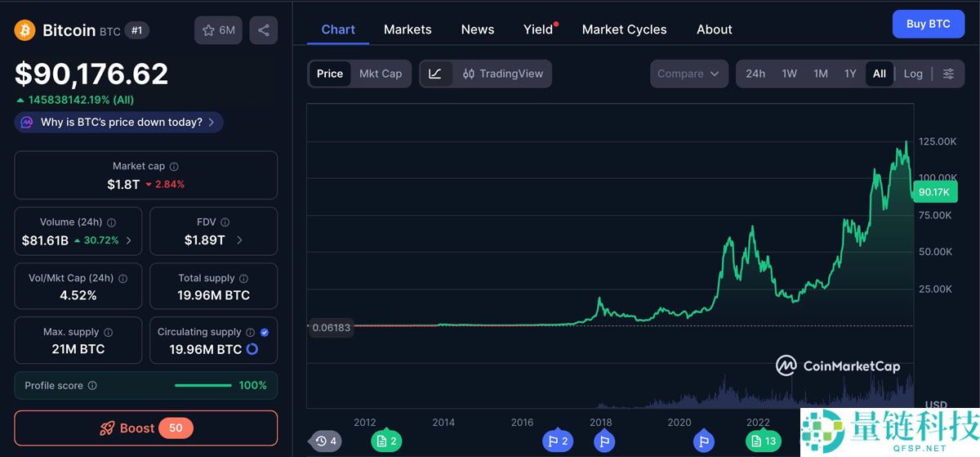Open blue flag marker at 2018
Screen dimensions: 980x457
click(604, 441)
